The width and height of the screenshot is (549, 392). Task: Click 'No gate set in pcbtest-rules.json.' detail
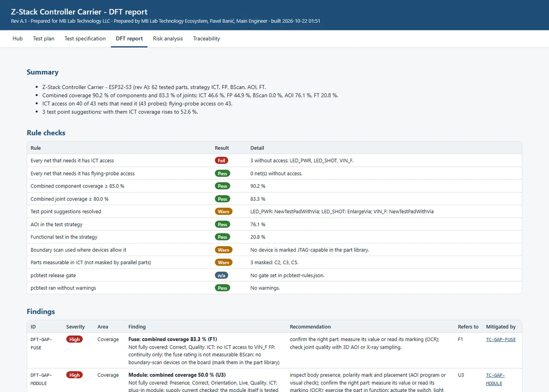(287, 275)
